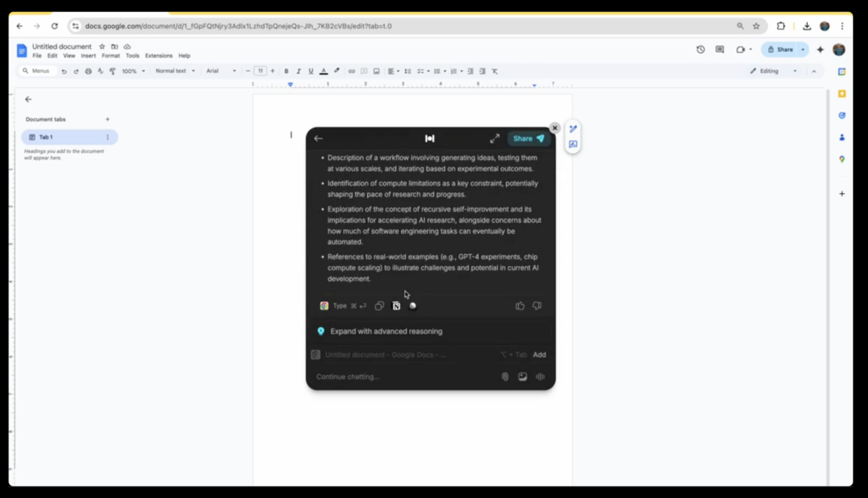The width and height of the screenshot is (868, 498).
Task: Open the zoom 100% dropdown
Action: [131, 71]
